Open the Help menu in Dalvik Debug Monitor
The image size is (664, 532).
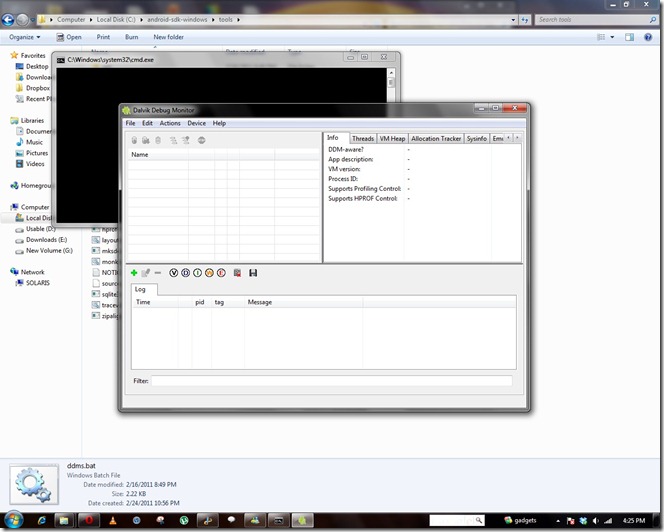[219, 123]
